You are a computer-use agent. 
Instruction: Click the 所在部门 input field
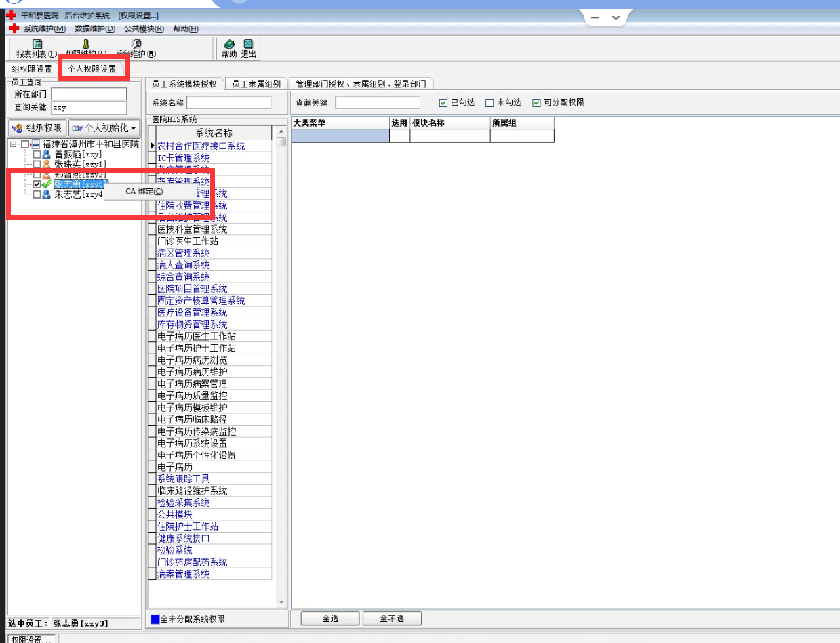click(x=89, y=94)
